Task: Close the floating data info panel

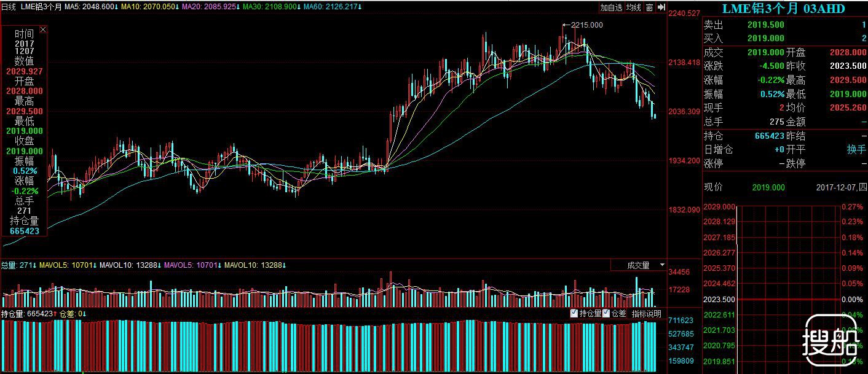Action: pyautogui.click(x=42, y=29)
